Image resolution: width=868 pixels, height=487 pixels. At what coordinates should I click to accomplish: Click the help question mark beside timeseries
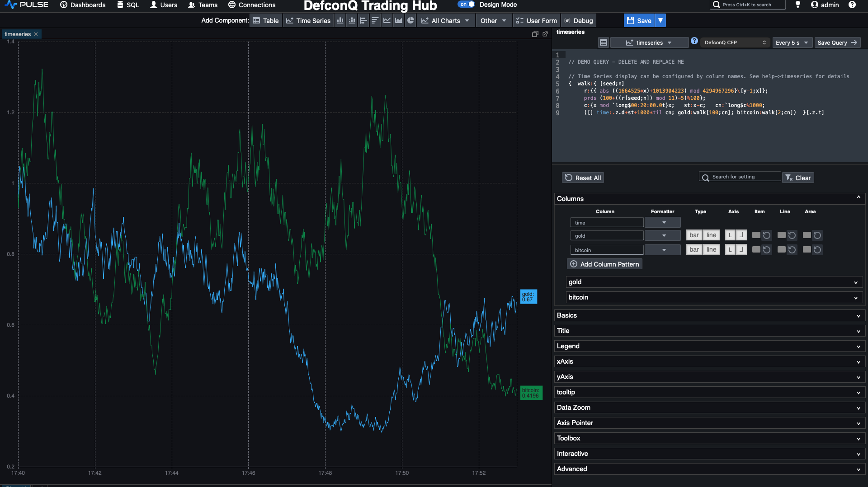[x=694, y=41]
